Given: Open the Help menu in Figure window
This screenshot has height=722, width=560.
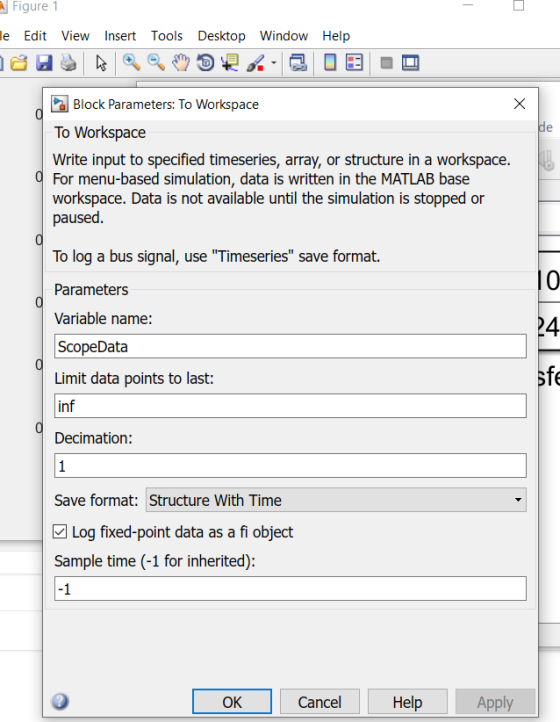Looking at the screenshot, I should click(x=336, y=36).
